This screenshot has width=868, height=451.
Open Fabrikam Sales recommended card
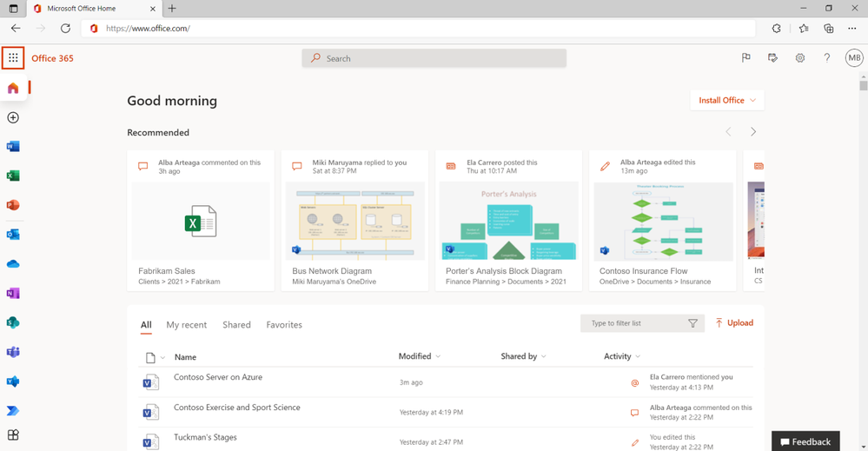[x=201, y=221]
